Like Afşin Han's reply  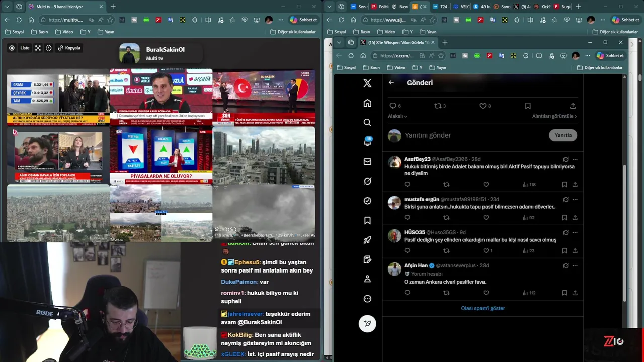tap(486, 293)
